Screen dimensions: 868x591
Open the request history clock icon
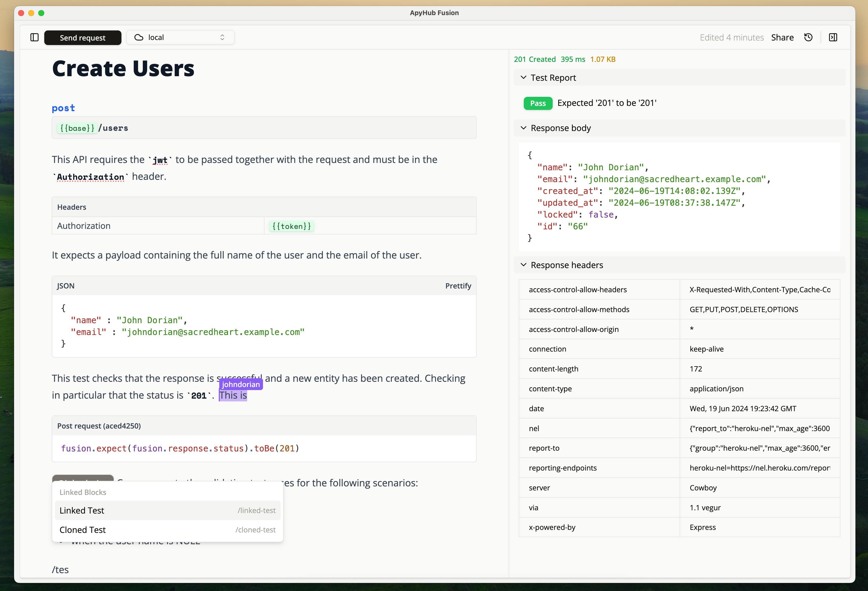click(x=808, y=37)
